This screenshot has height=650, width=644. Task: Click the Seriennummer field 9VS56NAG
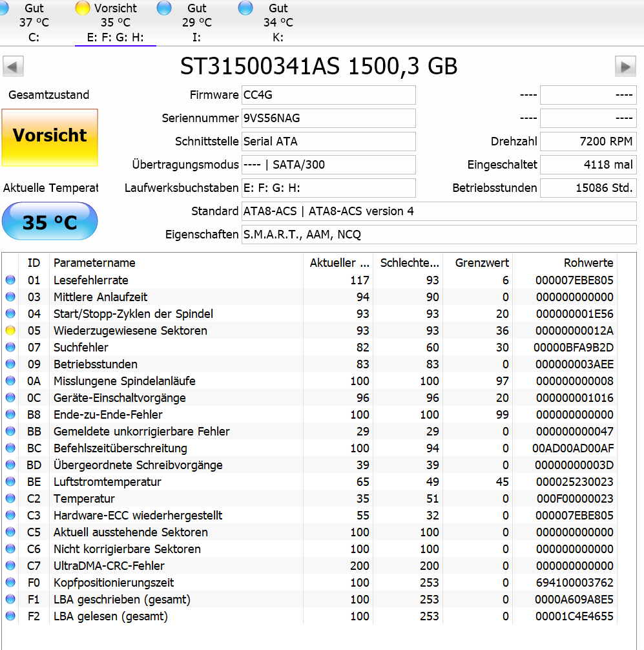[329, 118]
